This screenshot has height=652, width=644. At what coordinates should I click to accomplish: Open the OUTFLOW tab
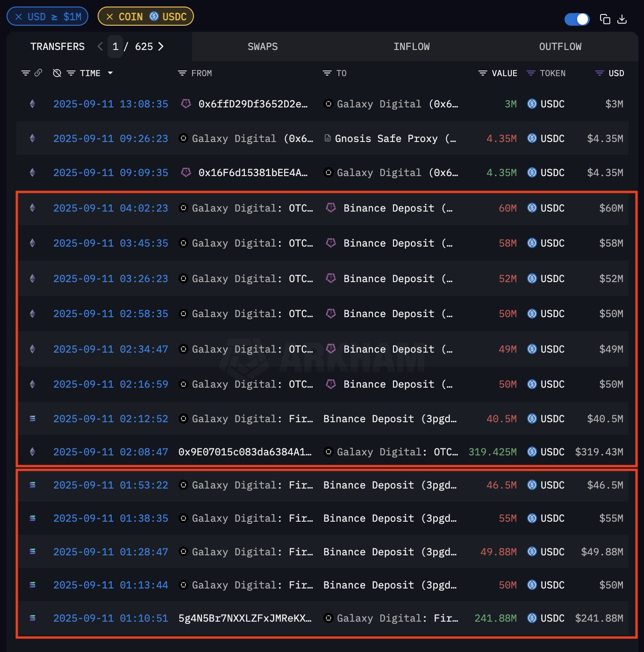click(560, 47)
